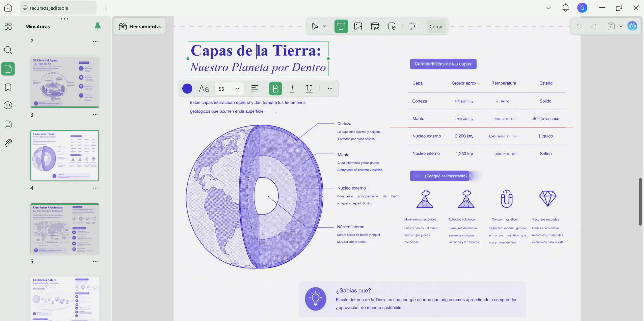The width and height of the screenshot is (644, 321).
Task: Click the Movimientos tectónicos volcano icon
Action: (425, 199)
